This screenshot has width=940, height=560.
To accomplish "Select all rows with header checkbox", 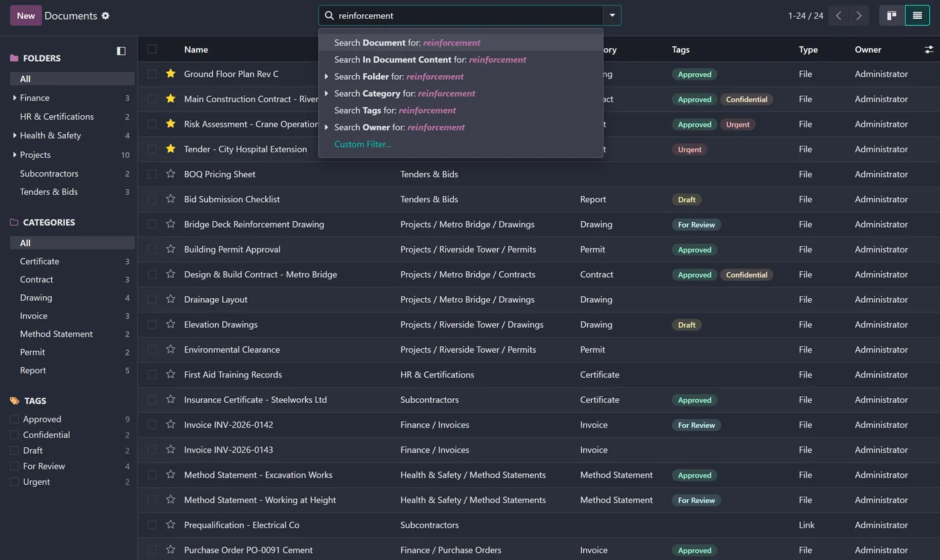I will [x=152, y=49].
